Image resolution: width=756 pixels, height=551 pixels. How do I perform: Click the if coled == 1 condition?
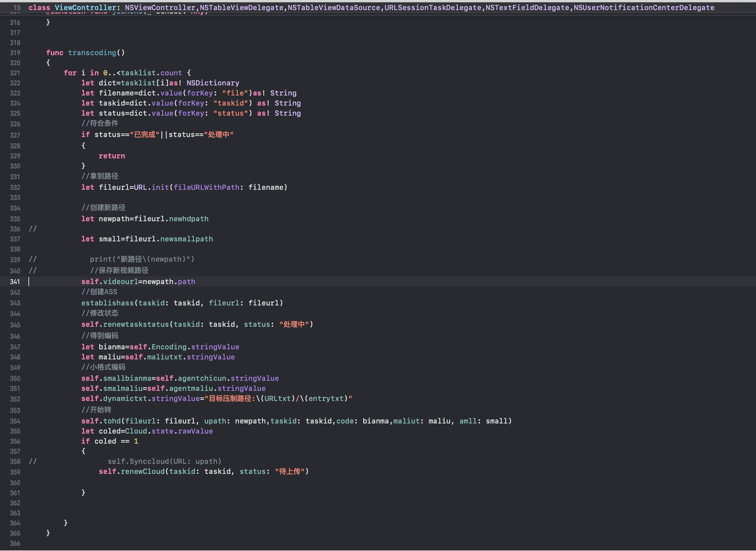tap(110, 441)
